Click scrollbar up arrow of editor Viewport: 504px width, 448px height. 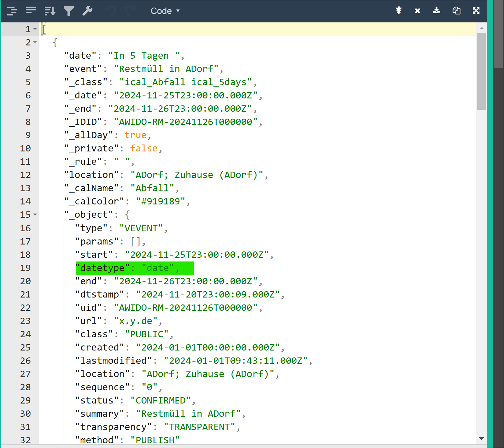pyautogui.click(x=482, y=28)
